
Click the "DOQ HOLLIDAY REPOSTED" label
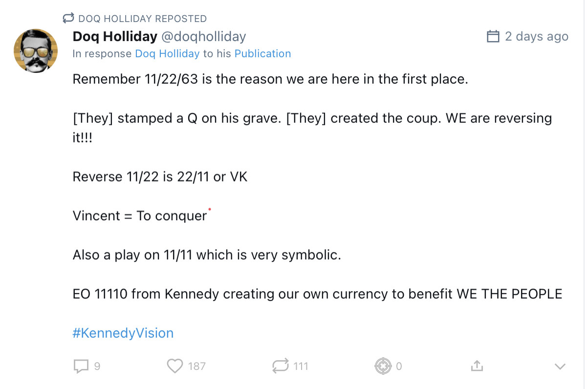pos(142,19)
